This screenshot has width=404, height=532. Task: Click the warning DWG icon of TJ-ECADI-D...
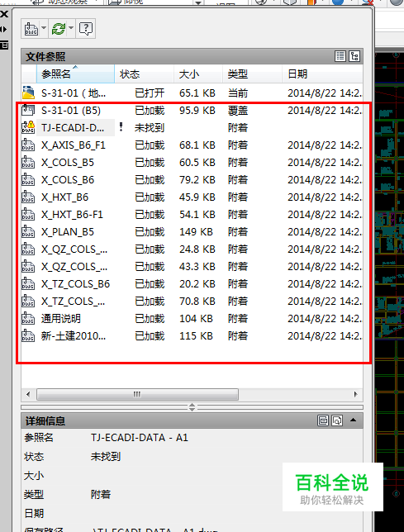[28, 127]
